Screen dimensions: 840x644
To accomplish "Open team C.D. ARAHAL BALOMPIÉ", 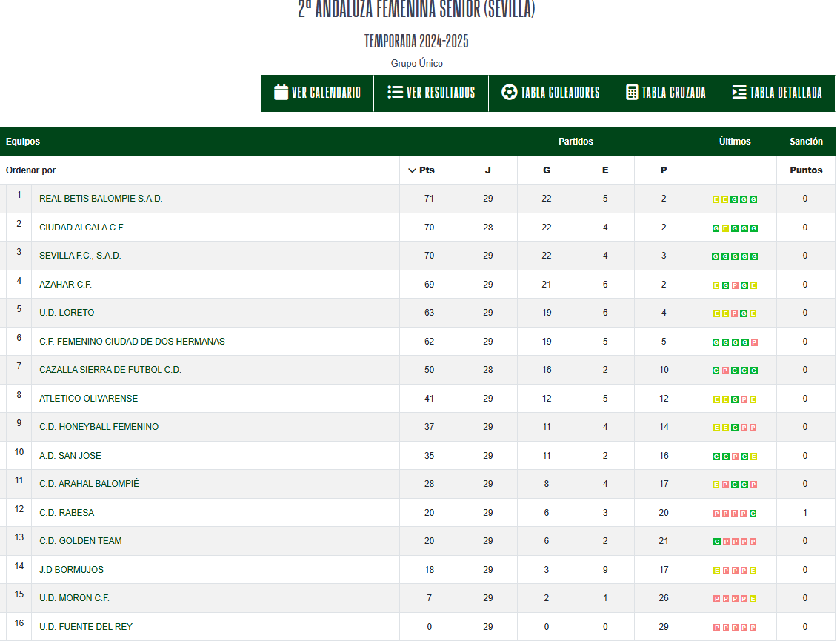I will [x=89, y=485].
